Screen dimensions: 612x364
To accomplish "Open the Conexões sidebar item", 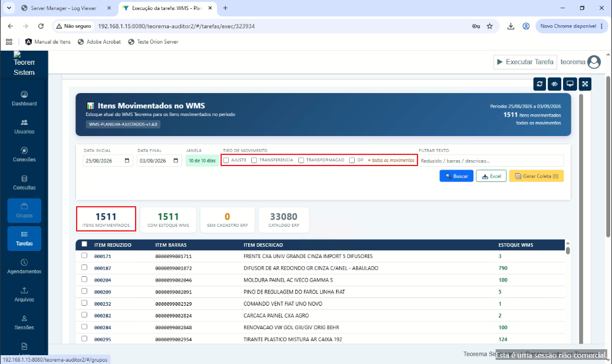I will click(x=24, y=154).
